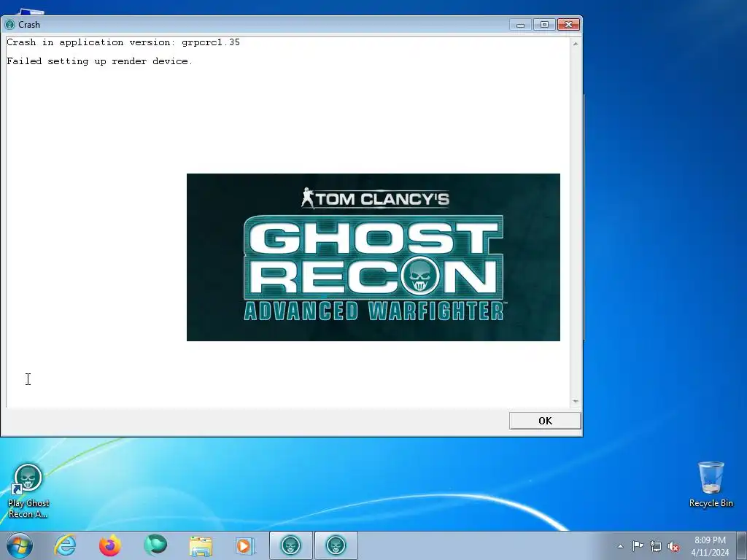Open the clock showing 8:09 PM
Viewport: 747px width, 560px height.
point(710,545)
